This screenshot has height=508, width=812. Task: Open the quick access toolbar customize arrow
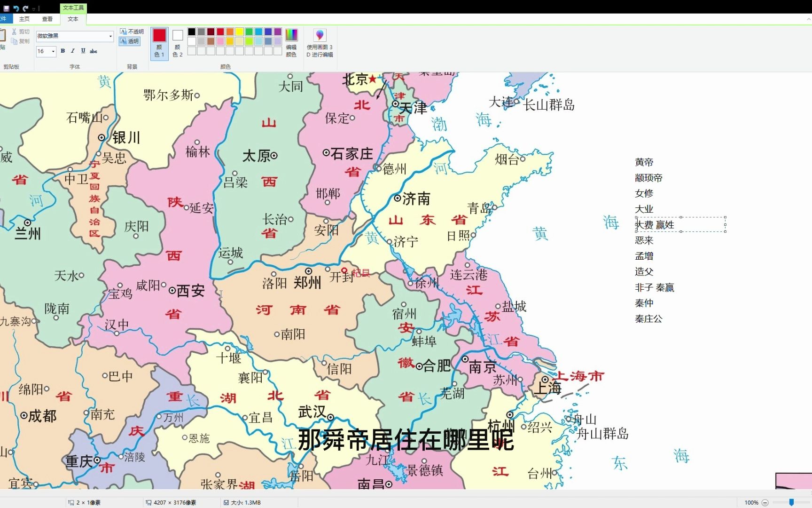(34, 8)
